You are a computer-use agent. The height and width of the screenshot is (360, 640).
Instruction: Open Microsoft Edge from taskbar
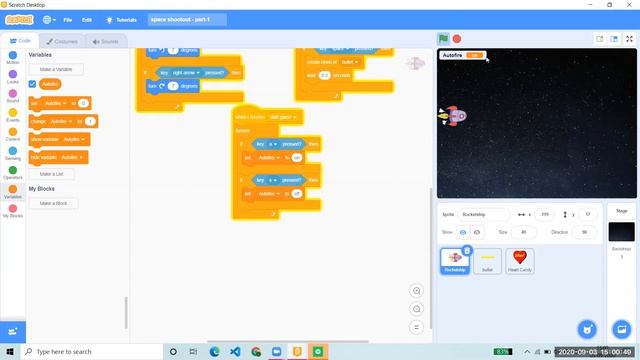click(214, 351)
